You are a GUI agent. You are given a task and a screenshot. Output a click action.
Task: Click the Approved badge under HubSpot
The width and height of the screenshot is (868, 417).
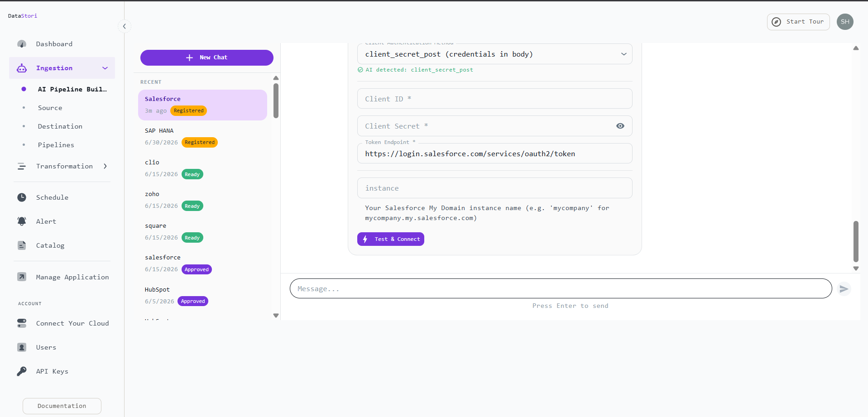pos(193,301)
